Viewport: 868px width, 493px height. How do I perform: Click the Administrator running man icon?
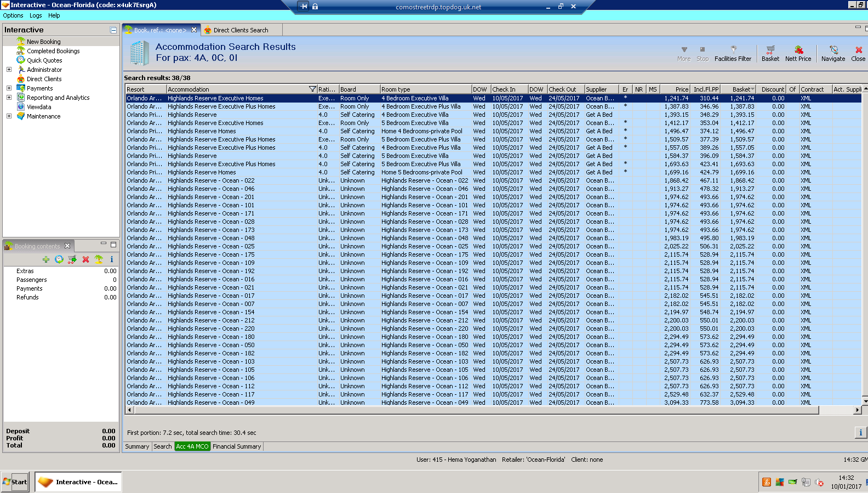(21, 69)
